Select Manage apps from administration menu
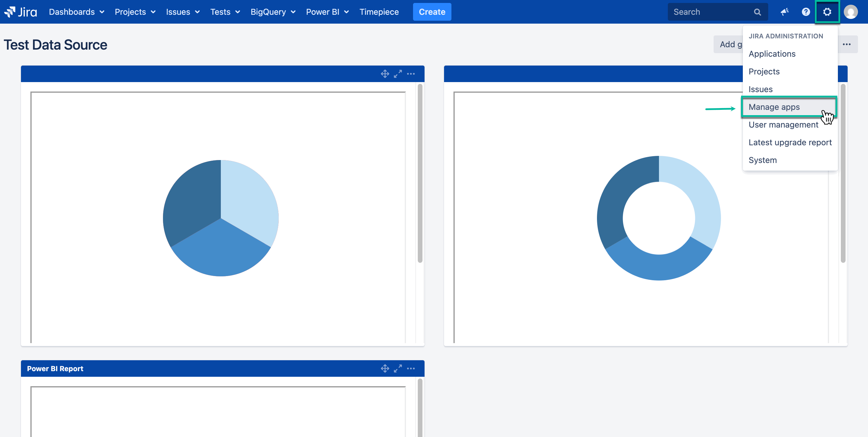Image resolution: width=868 pixels, height=437 pixels. click(774, 107)
